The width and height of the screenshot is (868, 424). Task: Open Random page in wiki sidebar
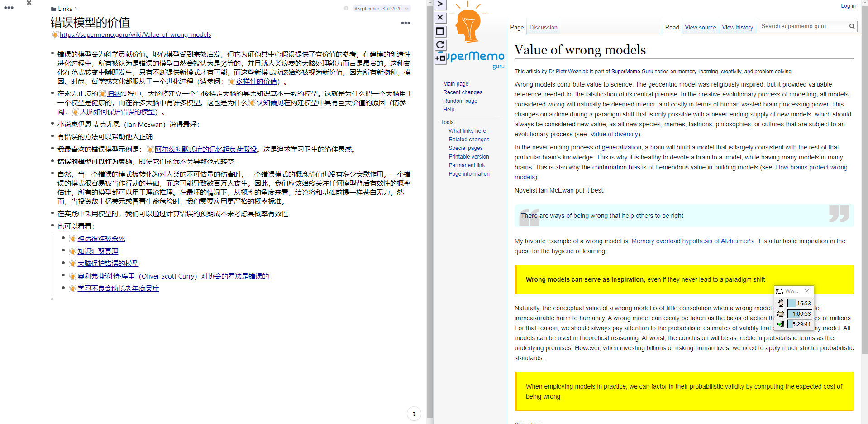coord(460,101)
